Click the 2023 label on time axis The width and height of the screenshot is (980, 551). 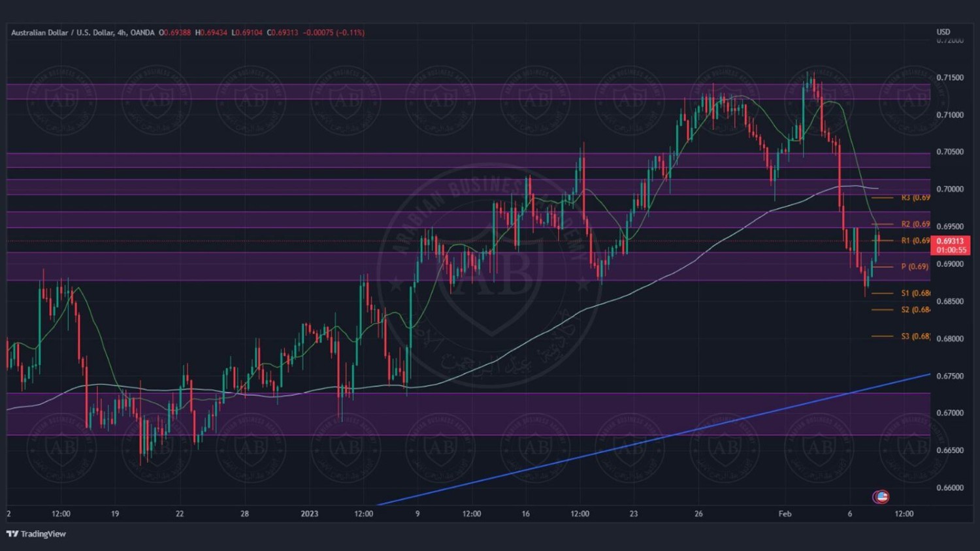pyautogui.click(x=309, y=514)
